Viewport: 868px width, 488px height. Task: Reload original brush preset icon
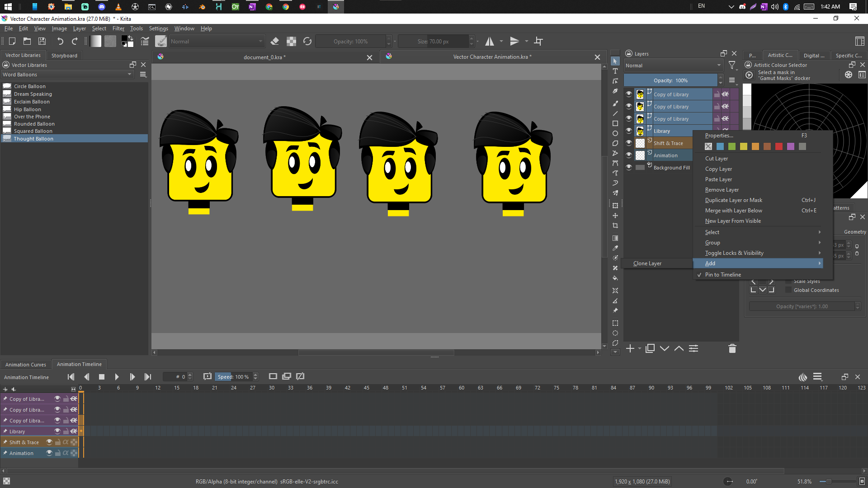(307, 41)
